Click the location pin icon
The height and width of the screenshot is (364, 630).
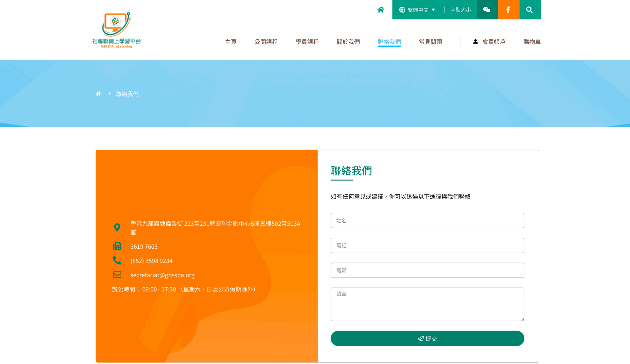coord(117,227)
